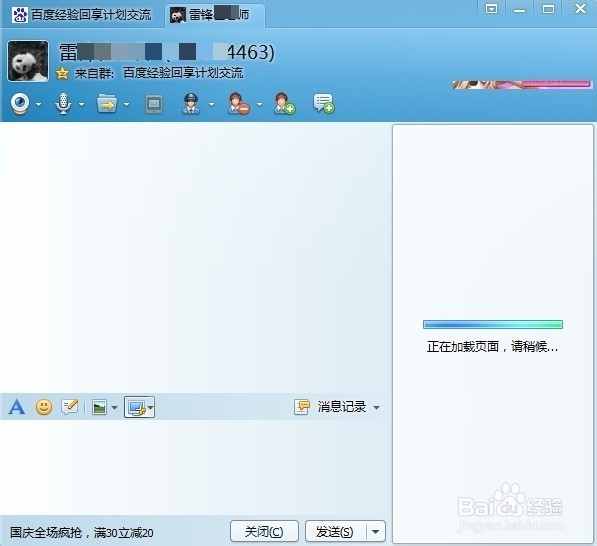Close the chat window with X
597x546 pixels.
[580, 8]
